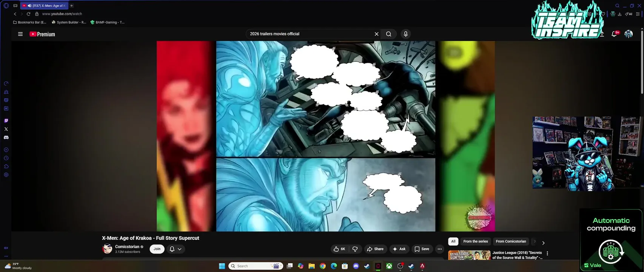
Task: Open options for the Justice League video
Action: (547, 253)
